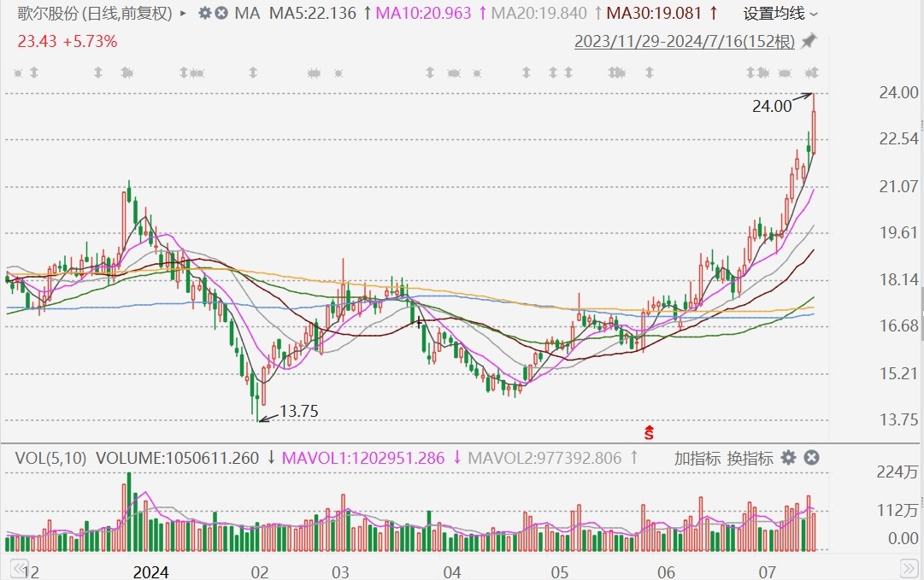Image resolution: width=924 pixels, height=580 pixels.
Task: Open VOL indicator settings gear icon
Action: 788,458
